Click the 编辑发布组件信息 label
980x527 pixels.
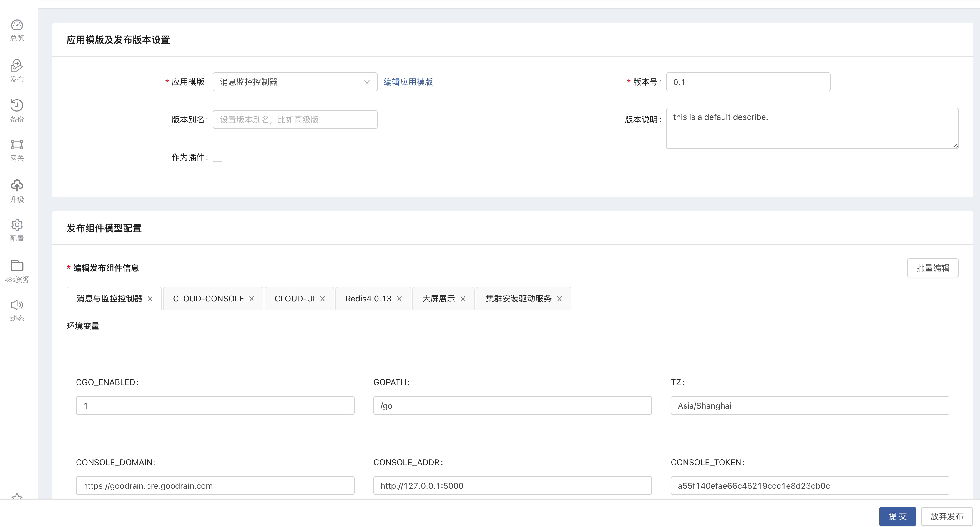[x=106, y=268]
